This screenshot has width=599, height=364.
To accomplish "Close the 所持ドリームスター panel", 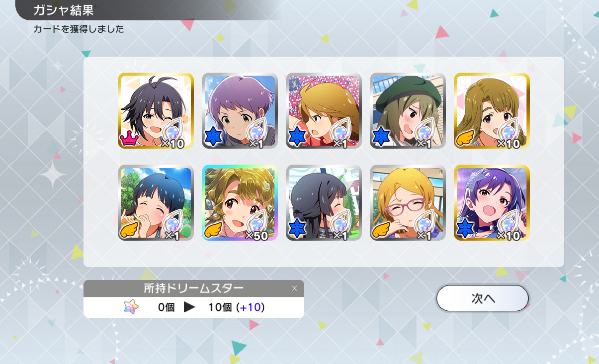I will coord(294,288).
